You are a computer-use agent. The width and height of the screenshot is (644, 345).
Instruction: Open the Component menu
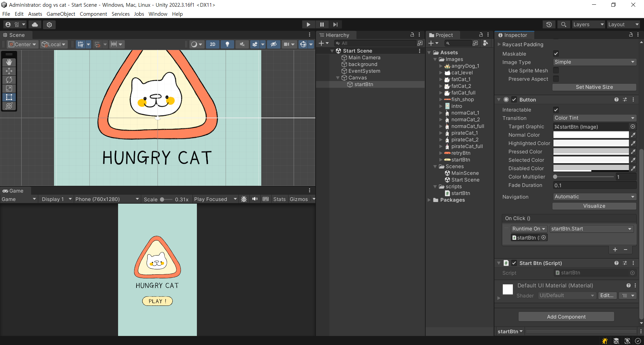pyautogui.click(x=93, y=14)
